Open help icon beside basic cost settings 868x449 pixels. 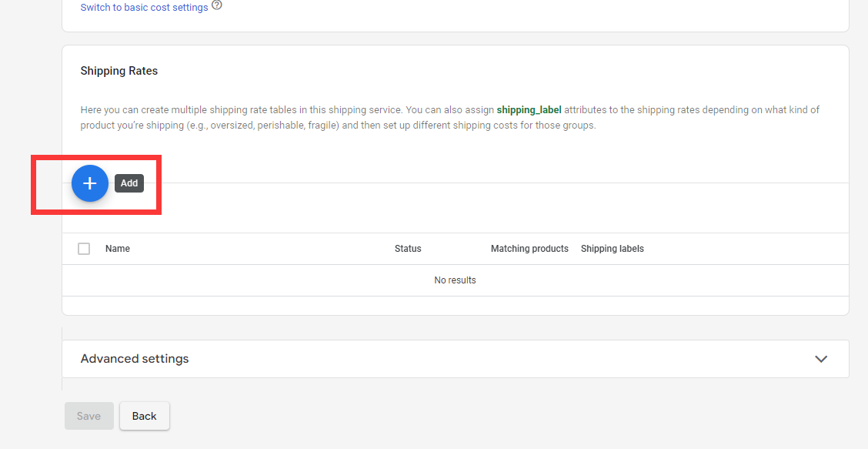click(217, 6)
